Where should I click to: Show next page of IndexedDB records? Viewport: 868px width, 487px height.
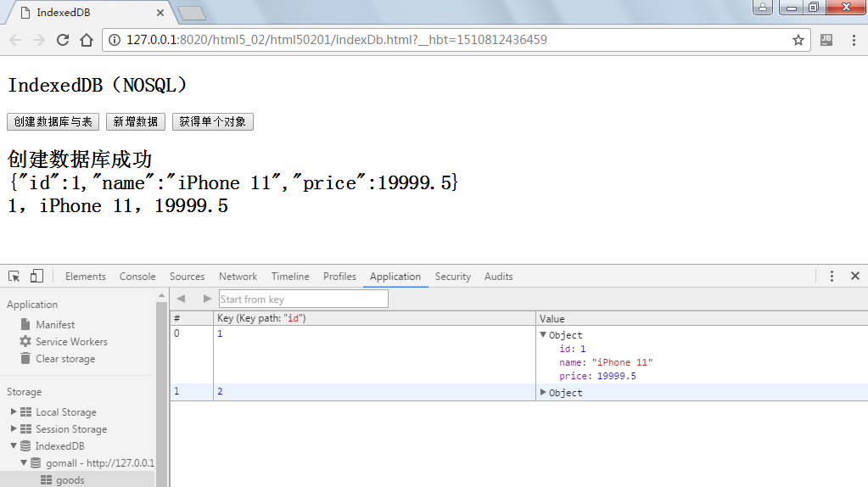[207, 299]
